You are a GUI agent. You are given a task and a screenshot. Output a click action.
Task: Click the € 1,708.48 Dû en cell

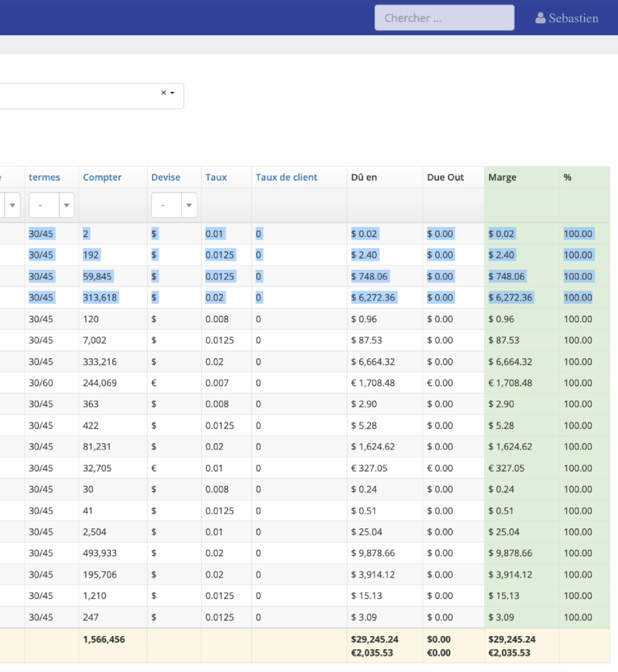[373, 383]
